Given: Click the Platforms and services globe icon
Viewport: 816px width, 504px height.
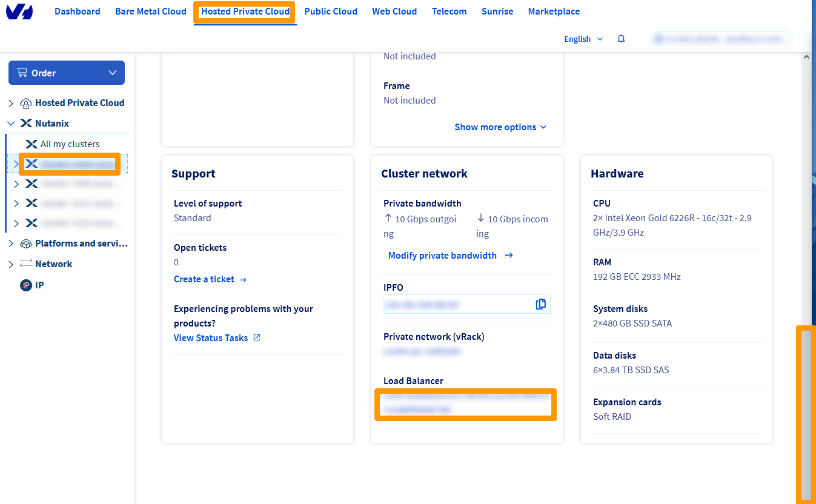Looking at the screenshot, I should [x=25, y=243].
